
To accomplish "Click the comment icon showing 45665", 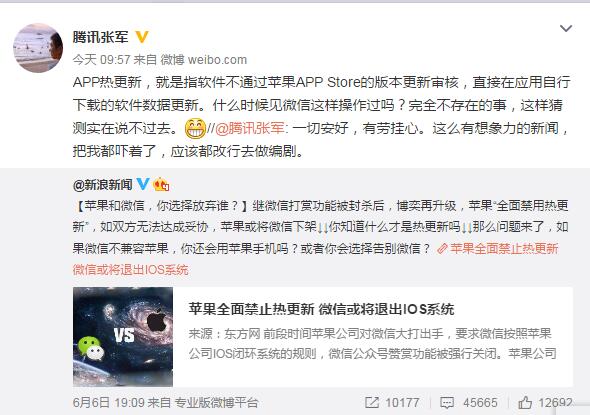I will (x=447, y=403).
